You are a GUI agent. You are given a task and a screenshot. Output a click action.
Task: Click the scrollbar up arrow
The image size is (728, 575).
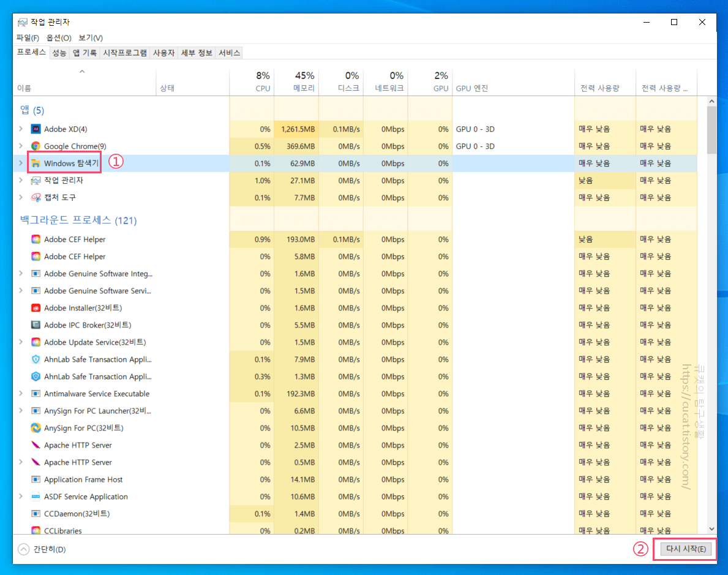click(711, 101)
